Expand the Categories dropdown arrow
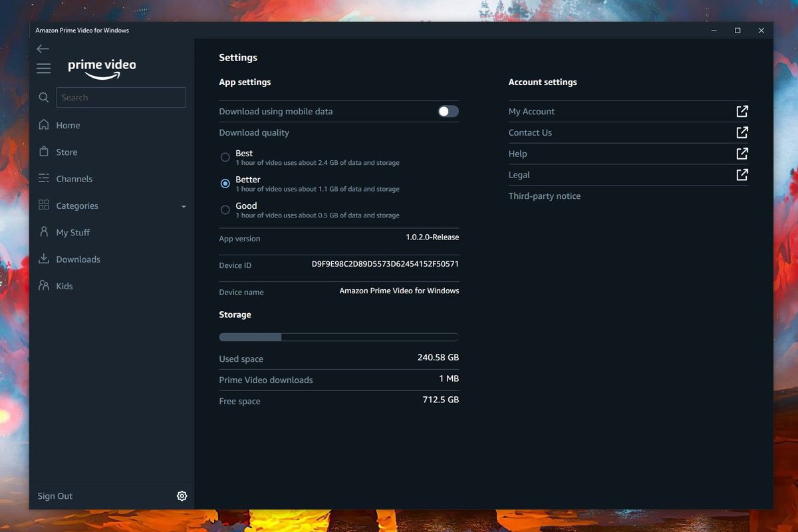 point(184,207)
